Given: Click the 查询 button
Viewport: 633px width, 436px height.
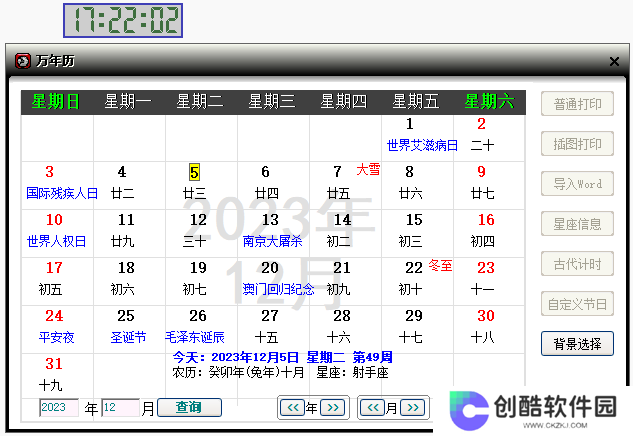Looking at the screenshot, I should click(x=189, y=407).
